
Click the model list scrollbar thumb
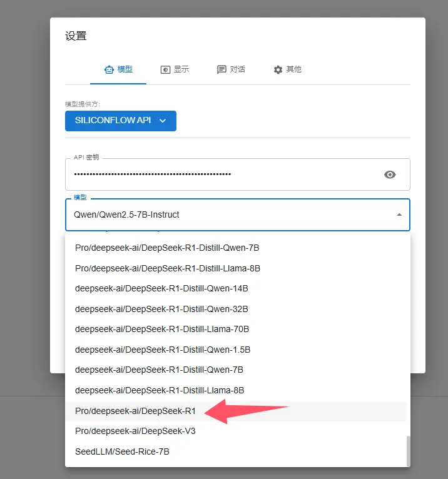(409, 451)
